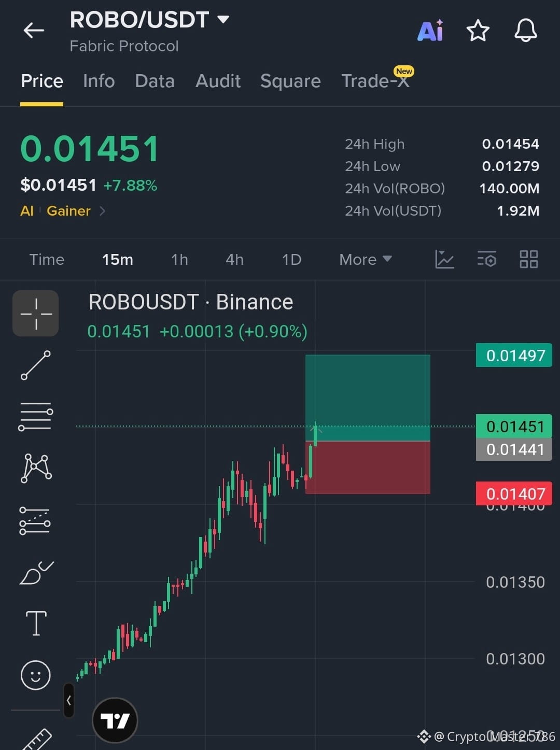This screenshot has height=750, width=560.
Task: Open price alert bell icon
Action: click(x=525, y=31)
